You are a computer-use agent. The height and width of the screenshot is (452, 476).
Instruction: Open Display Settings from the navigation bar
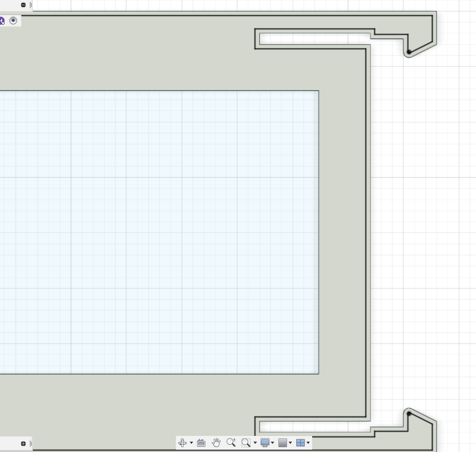[x=265, y=443]
